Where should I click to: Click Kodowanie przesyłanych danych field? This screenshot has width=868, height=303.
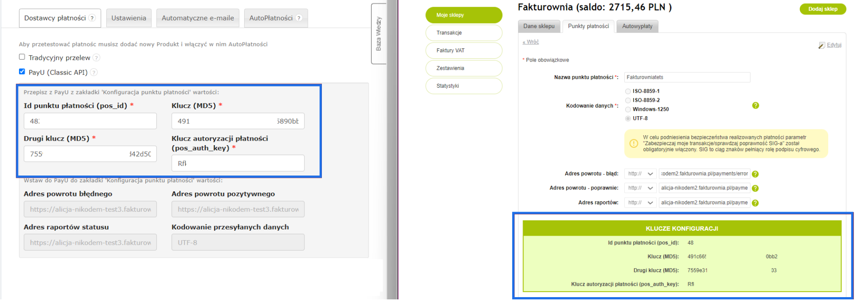(x=238, y=242)
